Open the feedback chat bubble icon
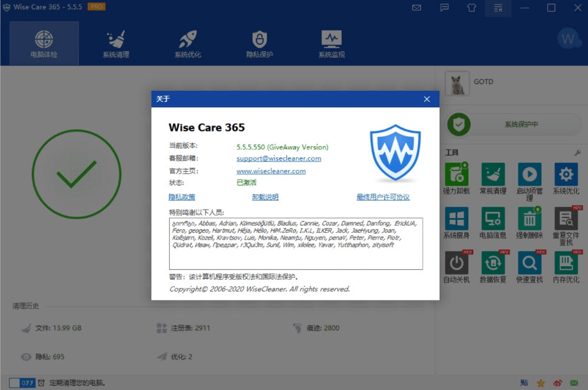This screenshot has height=390, width=588. click(x=444, y=8)
